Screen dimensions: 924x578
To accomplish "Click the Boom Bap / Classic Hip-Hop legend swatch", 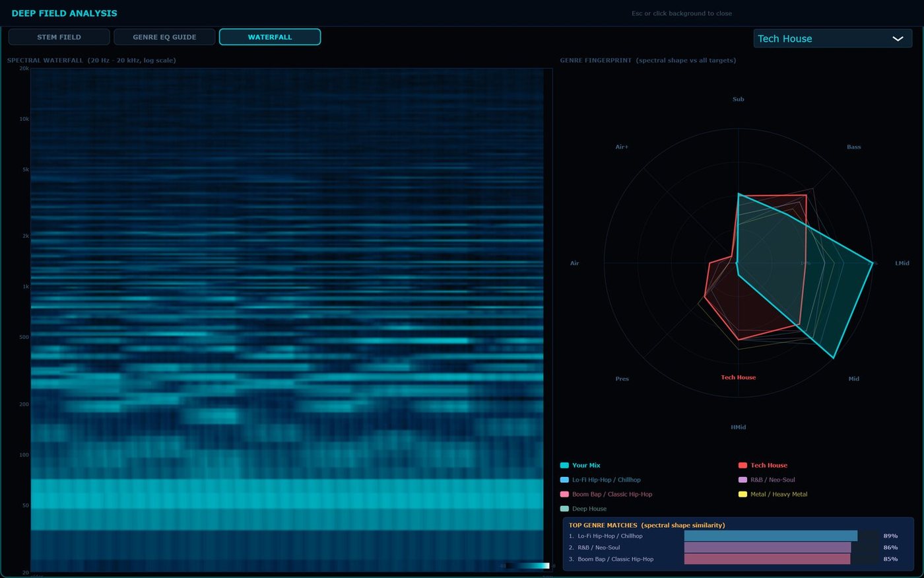I will [564, 495].
